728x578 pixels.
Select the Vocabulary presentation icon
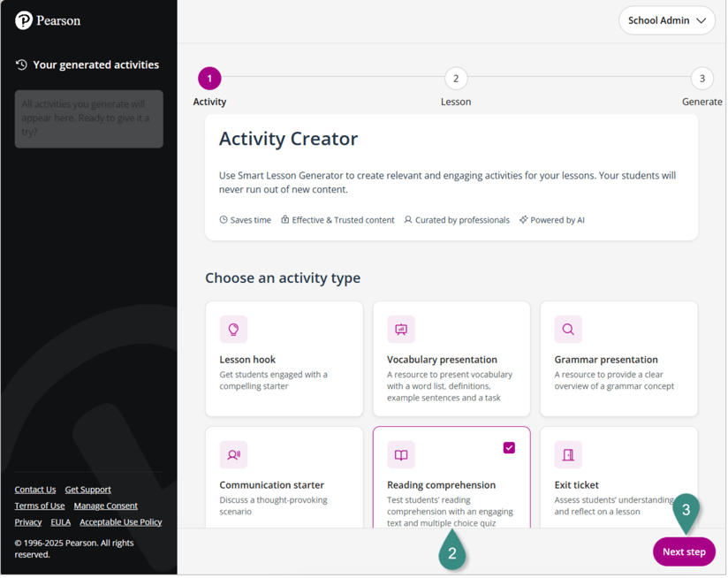coord(401,330)
